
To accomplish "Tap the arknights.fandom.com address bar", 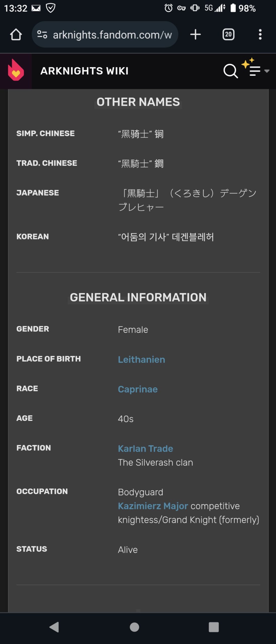I will point(112,35).
